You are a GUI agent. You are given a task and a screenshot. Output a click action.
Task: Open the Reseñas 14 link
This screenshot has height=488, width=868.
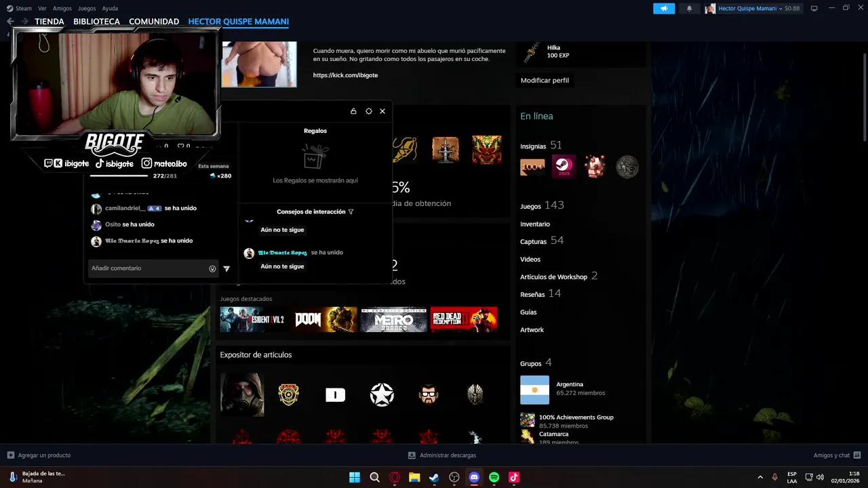coord(540,293)
